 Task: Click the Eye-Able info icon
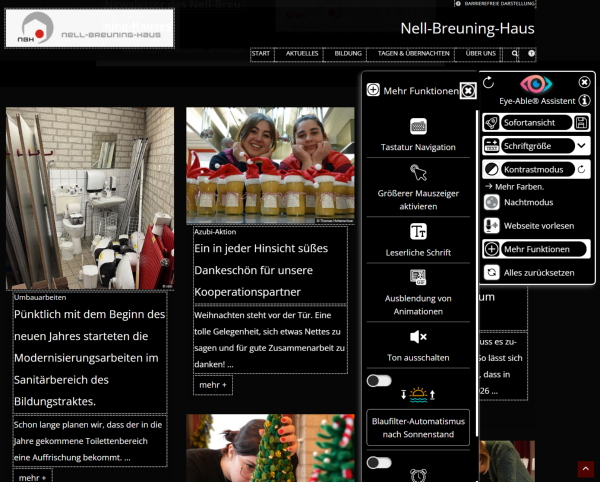(585, 101)
